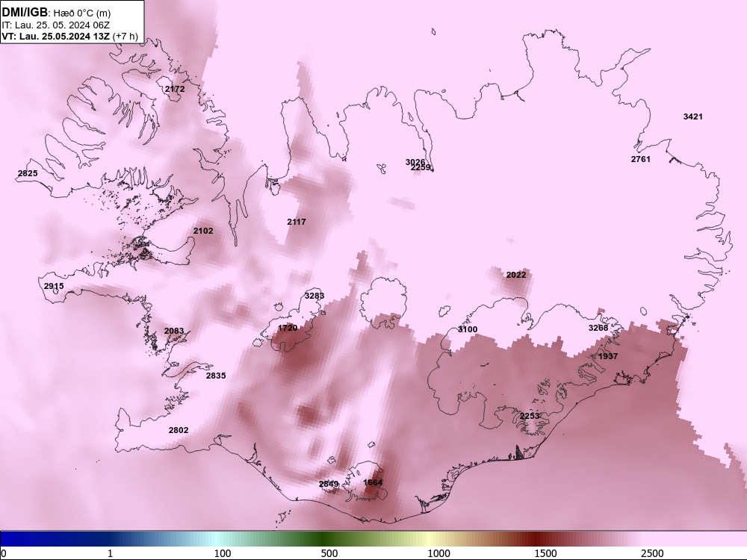Click the 2172 height label in the Westfjords
This screenshot has height=560, width=747.
(x=175, y=89)
